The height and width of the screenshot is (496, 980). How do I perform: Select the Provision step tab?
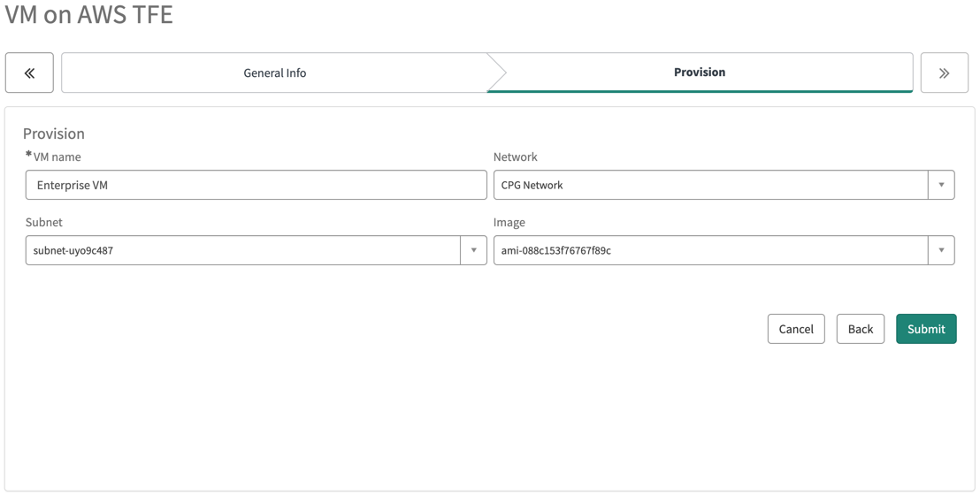pyautogui.click(x=700, y=72)
